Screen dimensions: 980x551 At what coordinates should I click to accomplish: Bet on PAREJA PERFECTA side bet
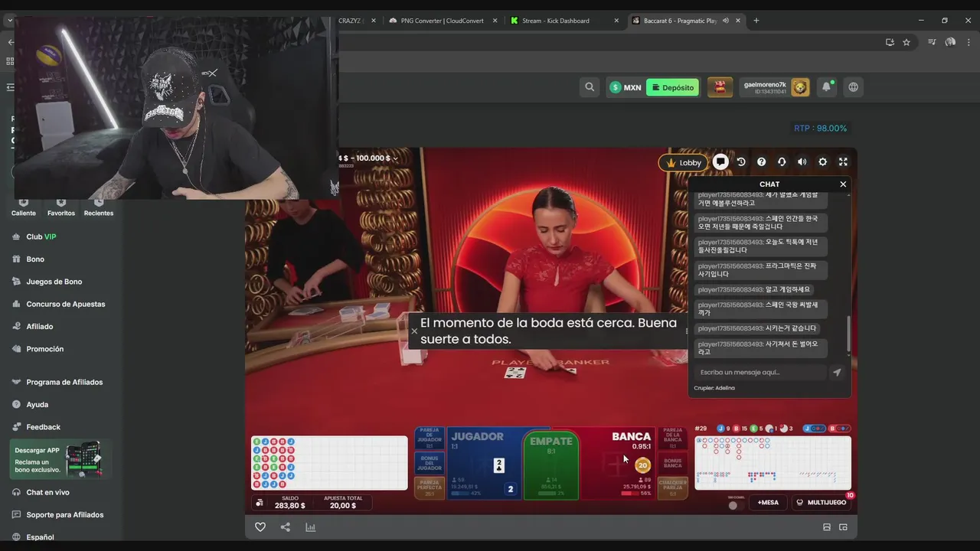(430, 487)
